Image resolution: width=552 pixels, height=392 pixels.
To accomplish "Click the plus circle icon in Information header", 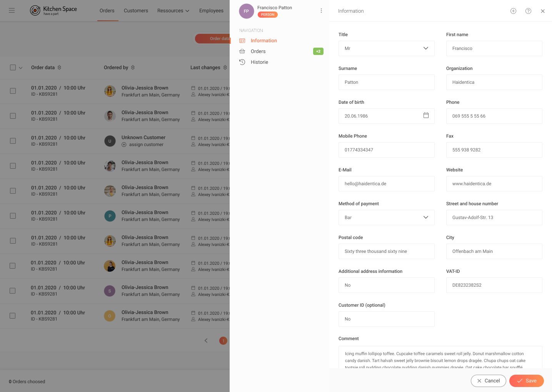I will (513, 11).
